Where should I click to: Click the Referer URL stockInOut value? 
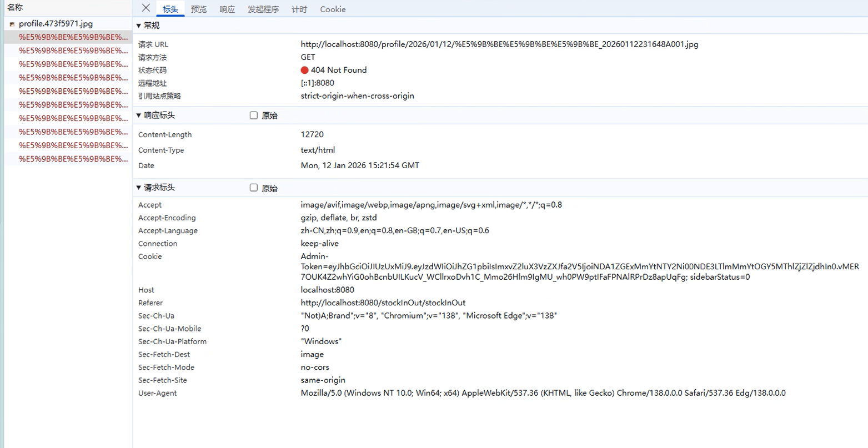click(x=383, y=303)
